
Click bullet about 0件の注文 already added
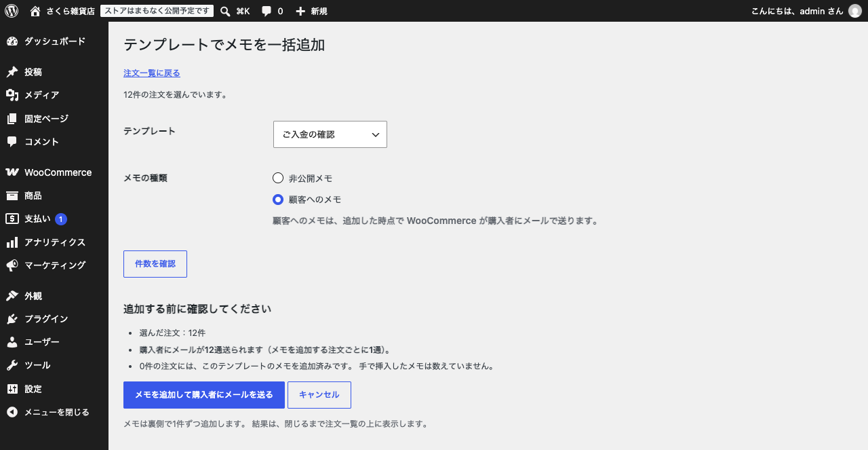coord(316,367)
